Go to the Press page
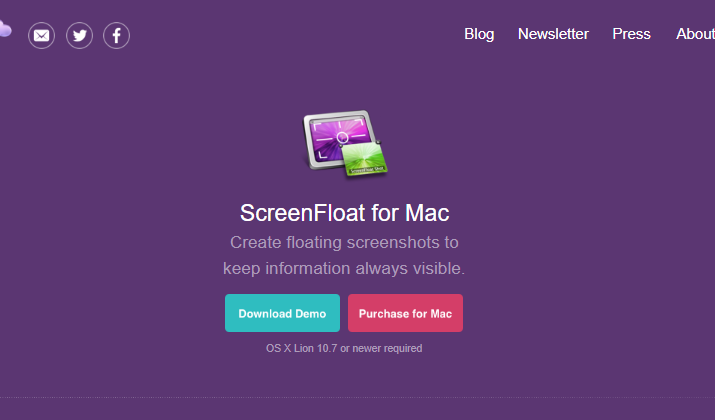 (631, 34)
